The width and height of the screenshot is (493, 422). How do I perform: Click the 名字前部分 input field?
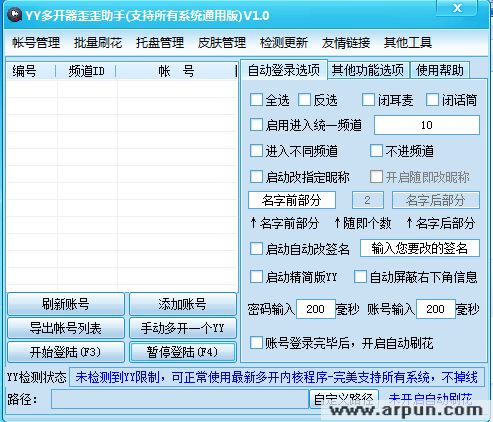(292, 200)
